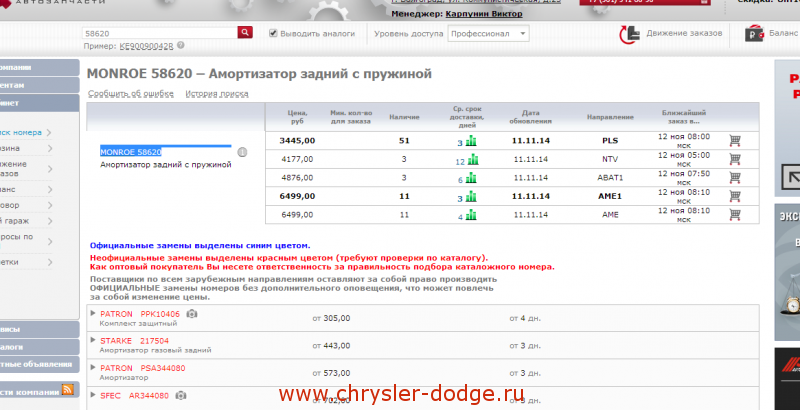Open the 'История поиска' link
This screenshot has width=800, height=410.
coord(217,94)
